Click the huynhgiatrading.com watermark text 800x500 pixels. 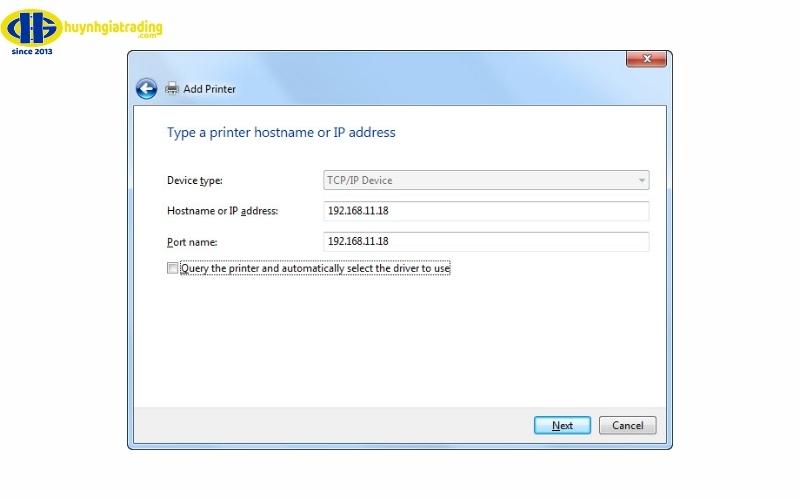113,28
